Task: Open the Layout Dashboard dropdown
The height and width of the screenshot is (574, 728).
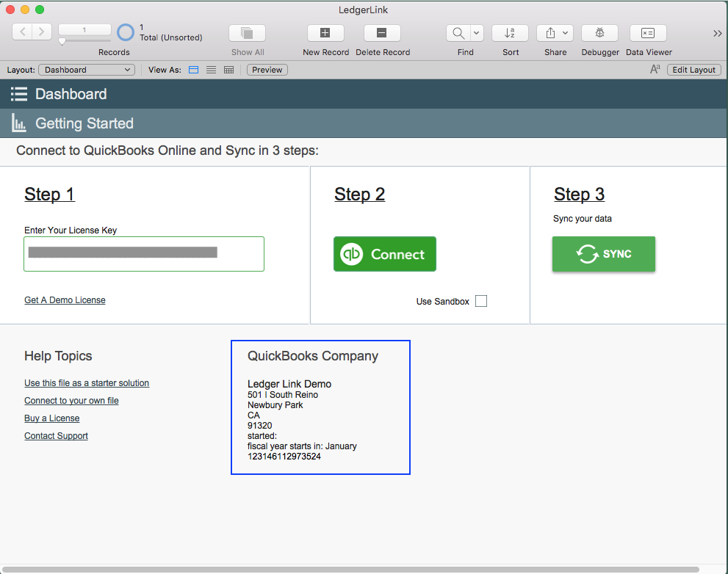Action: tap(87, 70)
